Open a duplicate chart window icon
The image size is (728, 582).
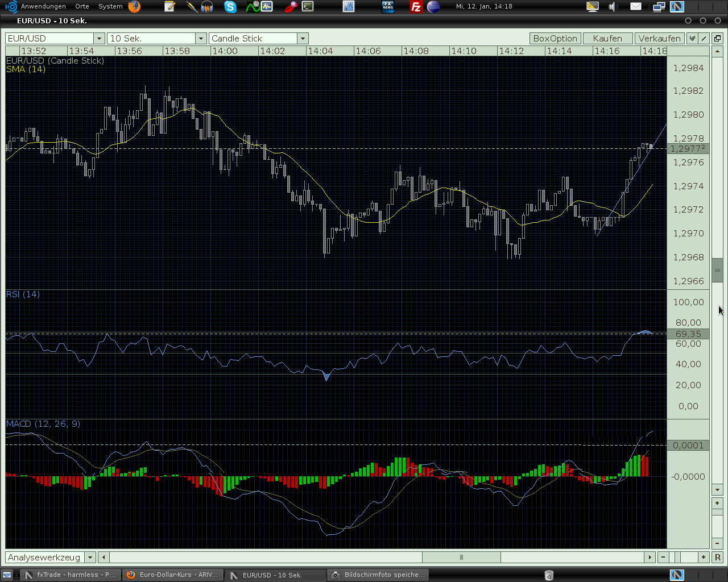click(x=718, y=38)
